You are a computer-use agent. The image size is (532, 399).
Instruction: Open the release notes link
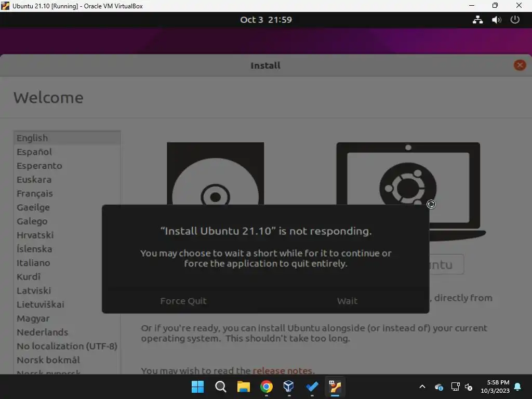tap(283, 370)
